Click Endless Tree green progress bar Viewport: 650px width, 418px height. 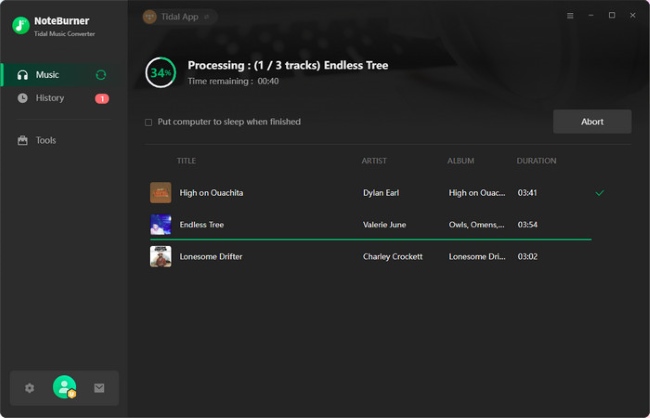point(371,239)
